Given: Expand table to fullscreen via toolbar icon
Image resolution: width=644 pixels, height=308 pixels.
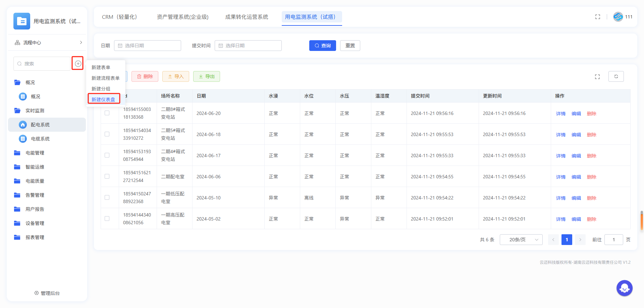Looking at the screenshot, I should (597, 77).
